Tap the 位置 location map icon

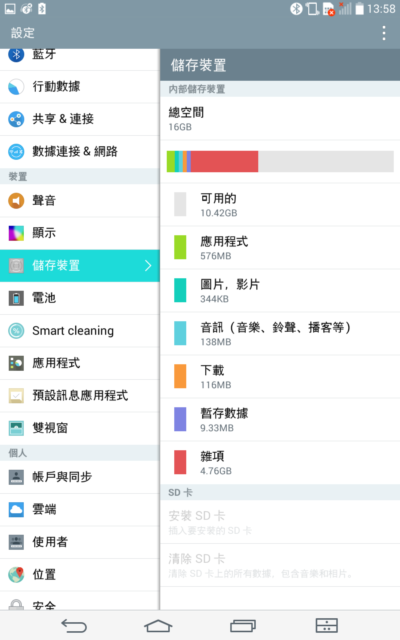16,574
